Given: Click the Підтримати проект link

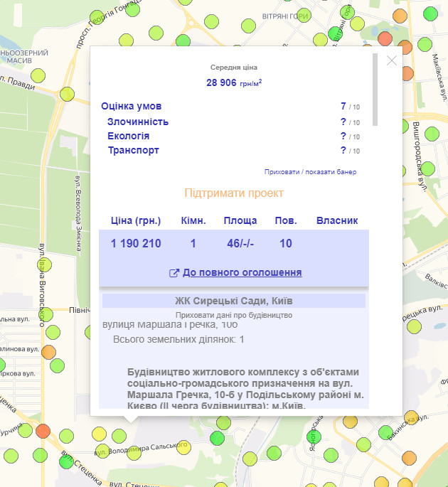Looking at the screenshot, I should (234, 193).
